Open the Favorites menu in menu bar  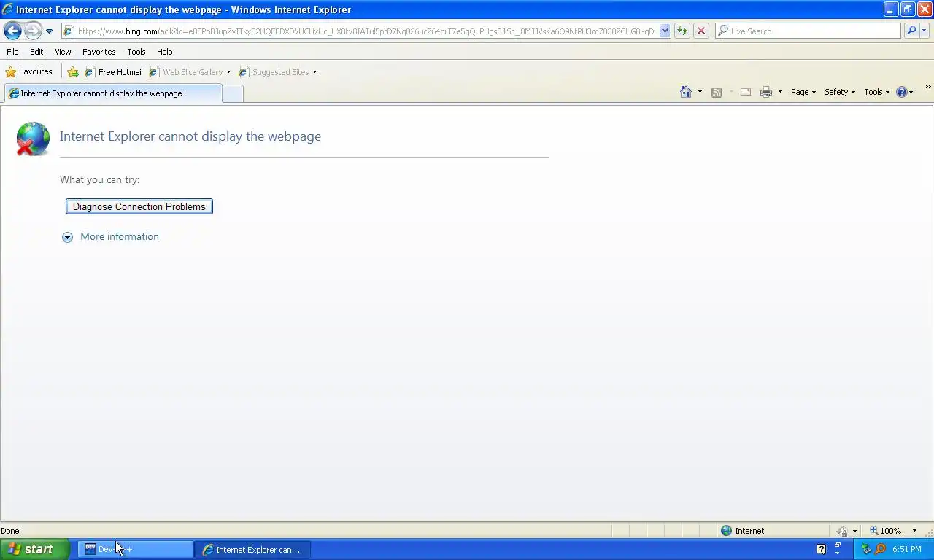click(99, 52)
